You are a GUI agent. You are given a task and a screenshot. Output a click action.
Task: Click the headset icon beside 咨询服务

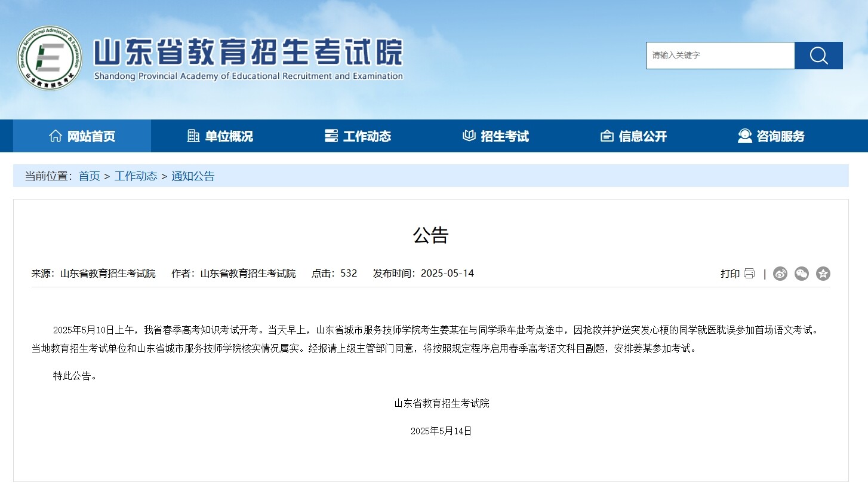click(745, 136)
